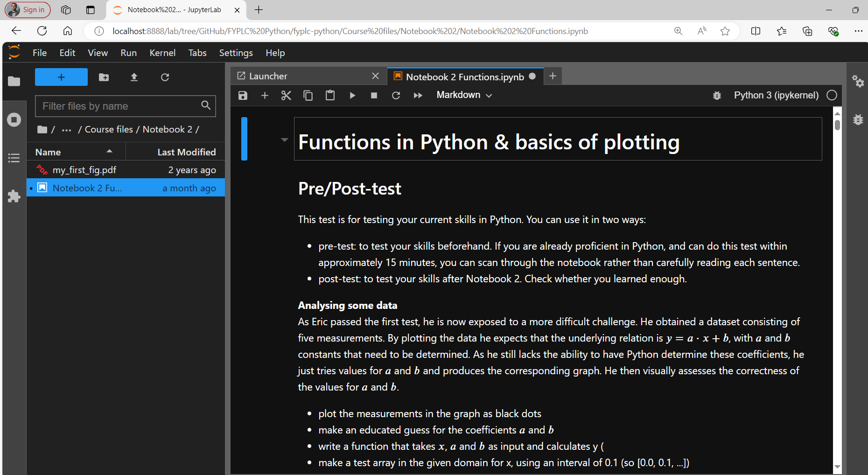868x475 pixels.
Task: Click the blue new launcher plus button
Action: 61,77
